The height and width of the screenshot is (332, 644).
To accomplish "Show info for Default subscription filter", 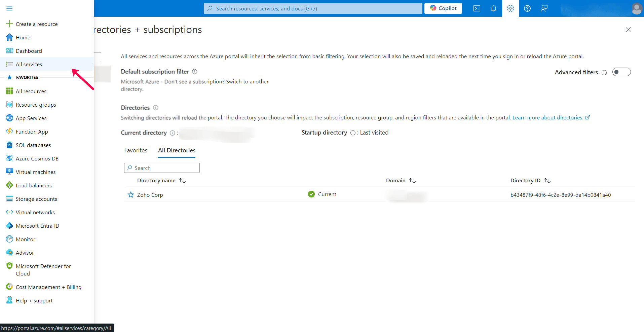I will [195, 72].
